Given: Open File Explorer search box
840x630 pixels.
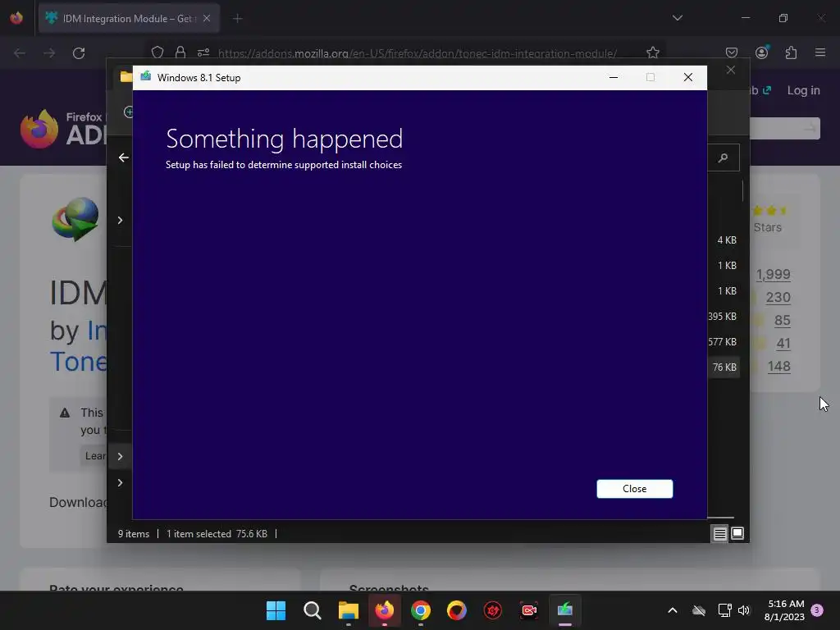Looking at the screenshot, I should click(x=724, y=157).
